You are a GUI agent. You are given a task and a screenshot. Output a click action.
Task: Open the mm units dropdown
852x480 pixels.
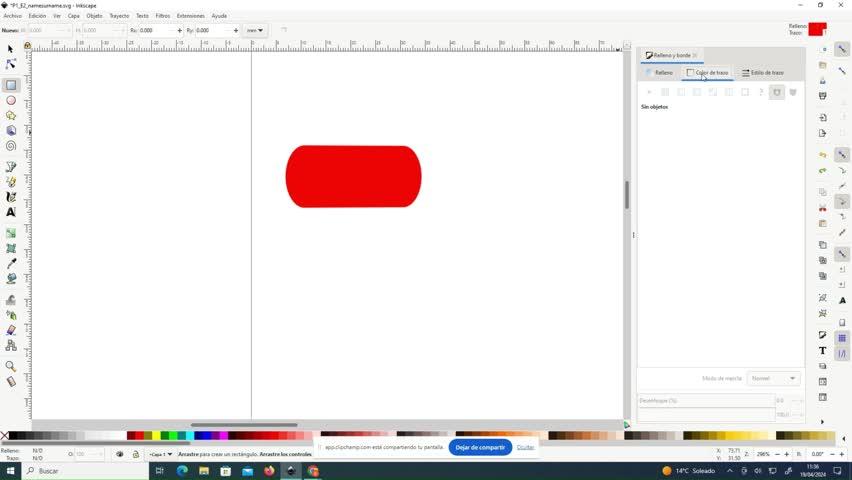pos(256,31)
